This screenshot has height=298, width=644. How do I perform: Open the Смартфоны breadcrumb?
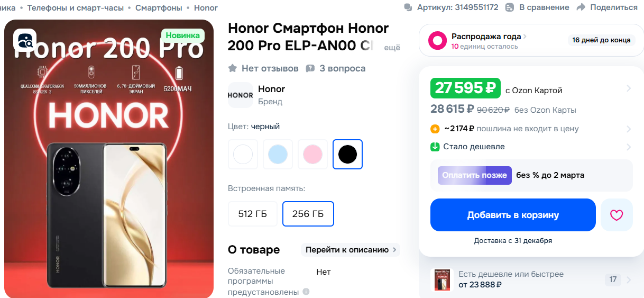(159, 7)
